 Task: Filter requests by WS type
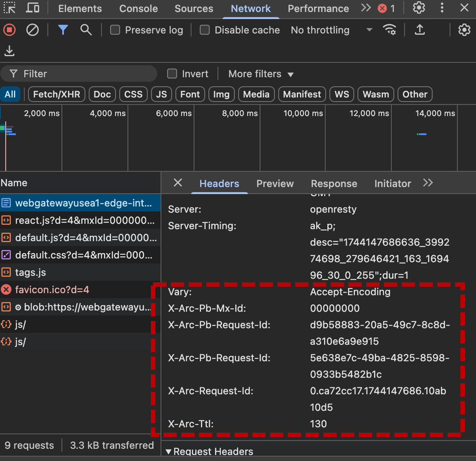click(x=342, y=94)
